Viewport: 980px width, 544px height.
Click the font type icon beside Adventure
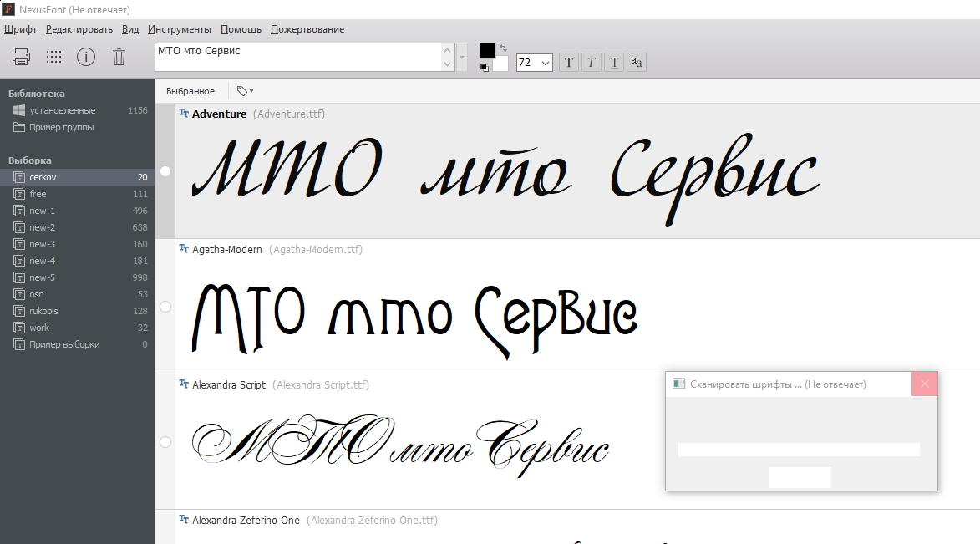(184, 113)
